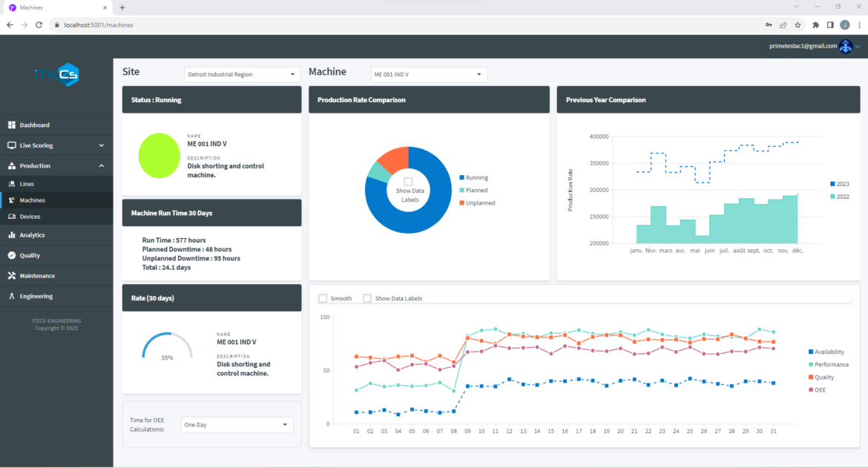
Task: Open Time for OEE Calculations dropdown
Action: pos(237,424)
